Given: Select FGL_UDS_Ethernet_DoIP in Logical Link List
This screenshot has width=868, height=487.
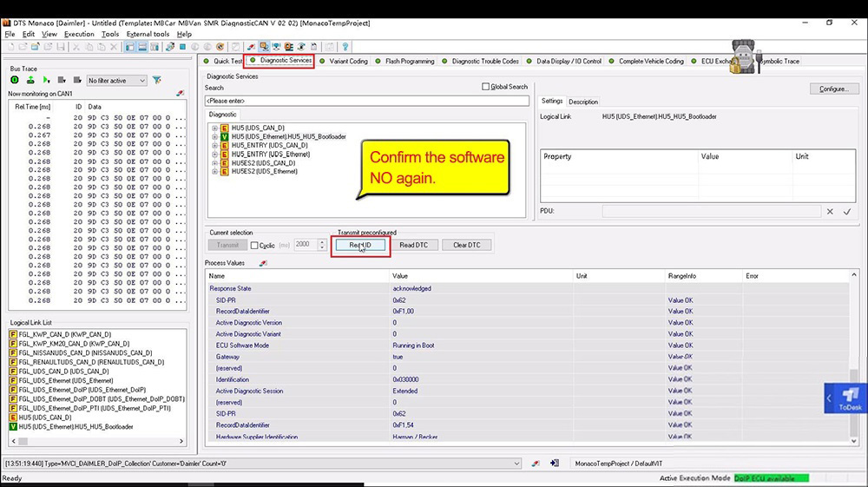Looking at the screenshot, I should coord(82,390).
